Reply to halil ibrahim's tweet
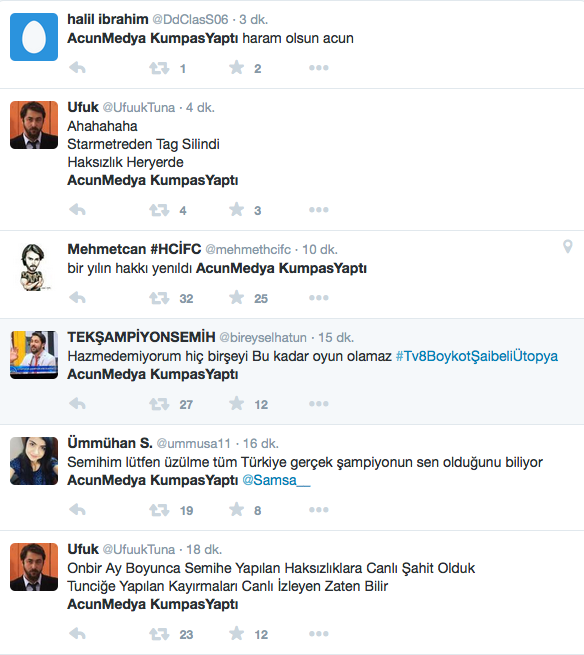This screenshot has height=655, width=584. 77,68
